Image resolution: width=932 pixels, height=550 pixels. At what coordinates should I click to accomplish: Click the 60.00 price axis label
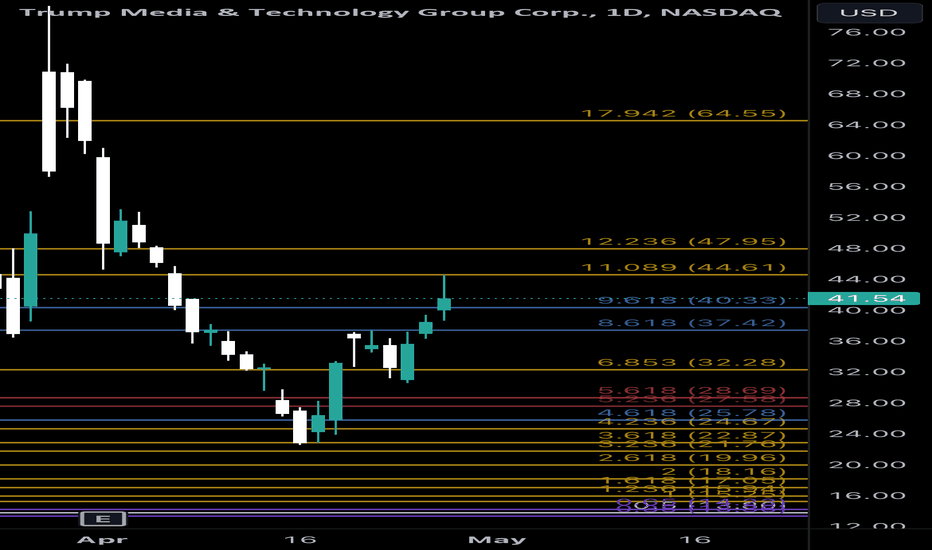coord(867,156)
